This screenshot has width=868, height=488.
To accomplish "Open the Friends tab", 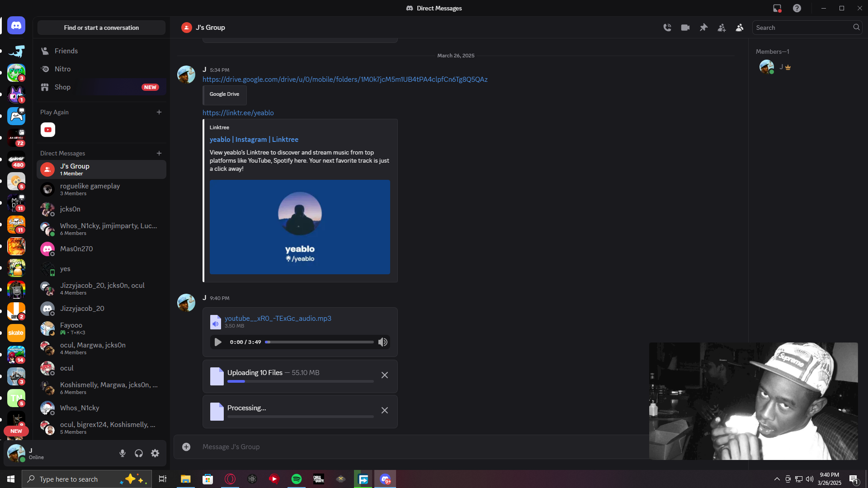I will tap(66, 51).
